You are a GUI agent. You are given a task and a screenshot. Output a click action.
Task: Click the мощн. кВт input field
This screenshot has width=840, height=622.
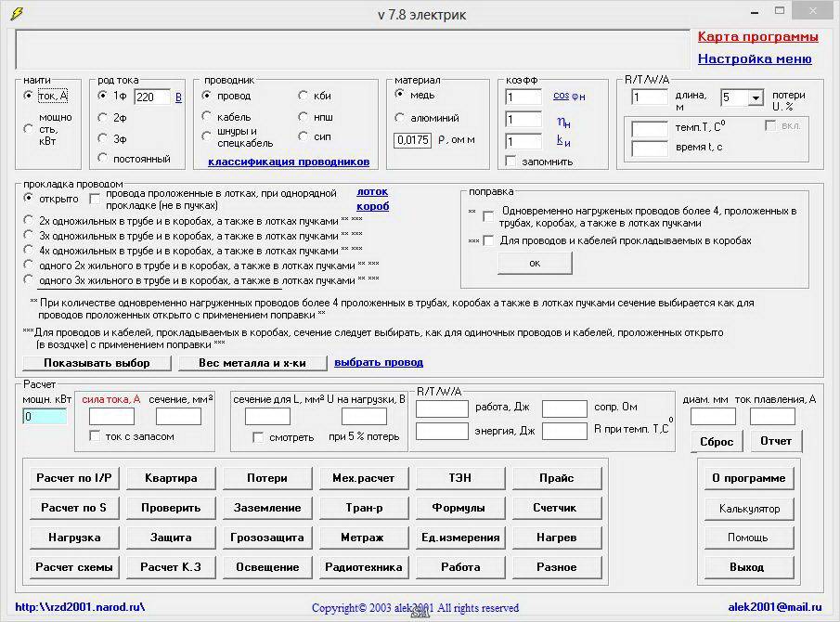(x=45, y=417)
